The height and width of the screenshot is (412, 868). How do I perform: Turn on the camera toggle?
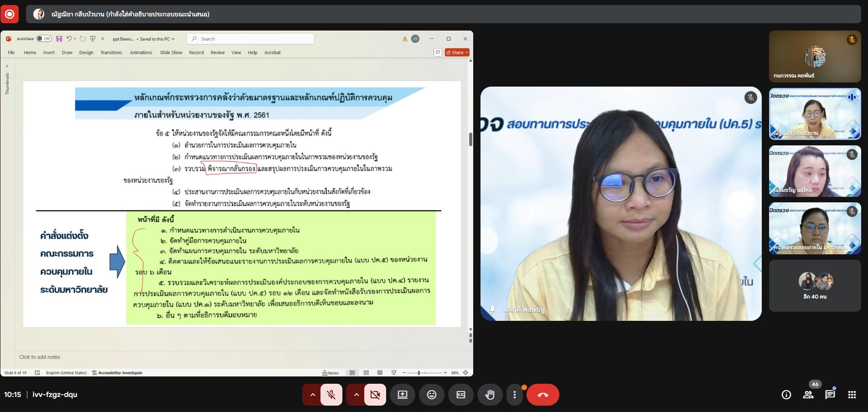[x=375, y=395]
